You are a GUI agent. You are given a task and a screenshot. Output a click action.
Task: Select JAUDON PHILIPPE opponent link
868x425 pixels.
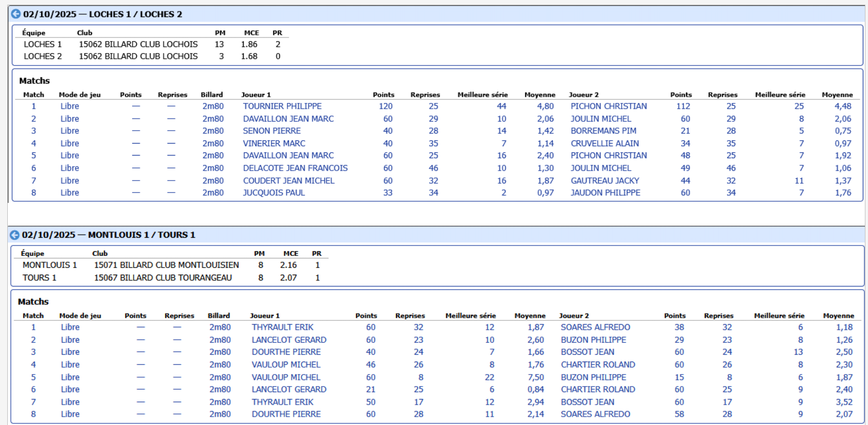[605, 192]
